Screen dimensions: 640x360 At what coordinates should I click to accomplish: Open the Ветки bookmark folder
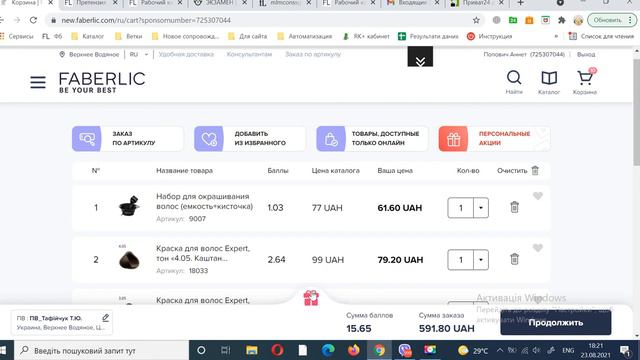point(129,36)
